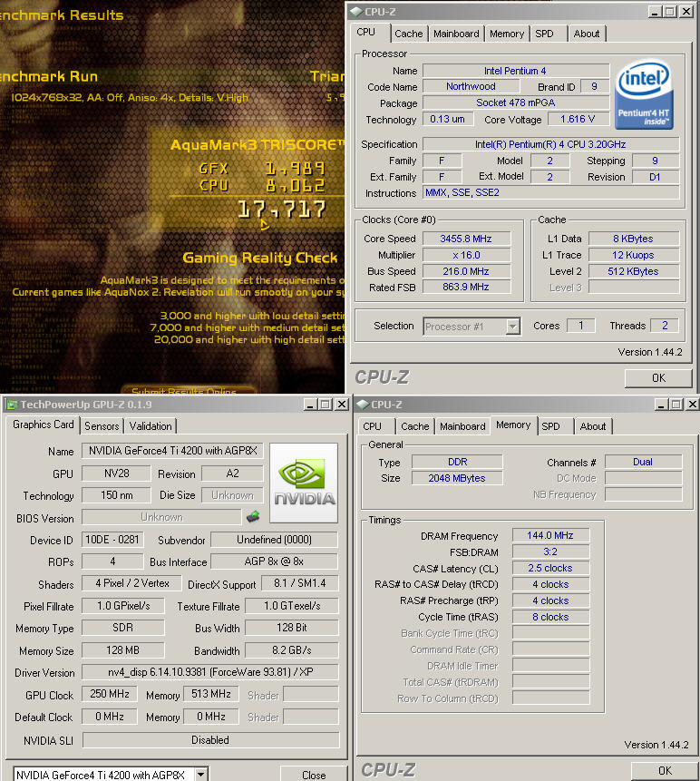Click the BIOS save chip icon in GPU-Z
The height and width of the screenshot is (781, 700).
(x=253, y=516)
